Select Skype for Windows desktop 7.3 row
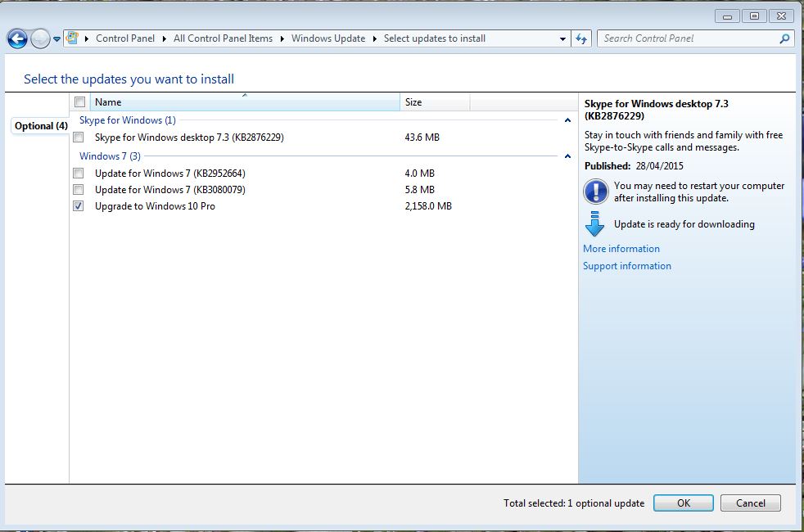This screenshot has height=532, width=804. [x=323, y=138]
